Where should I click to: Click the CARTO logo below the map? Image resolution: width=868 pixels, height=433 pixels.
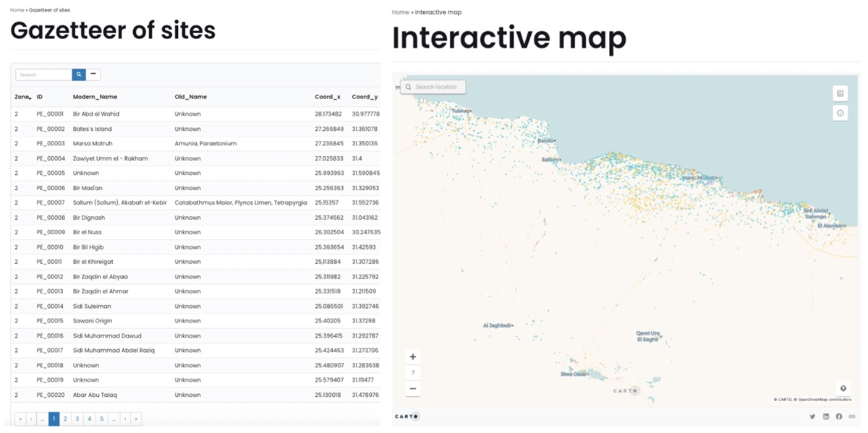pyautogui.click(x=407, y=416)
